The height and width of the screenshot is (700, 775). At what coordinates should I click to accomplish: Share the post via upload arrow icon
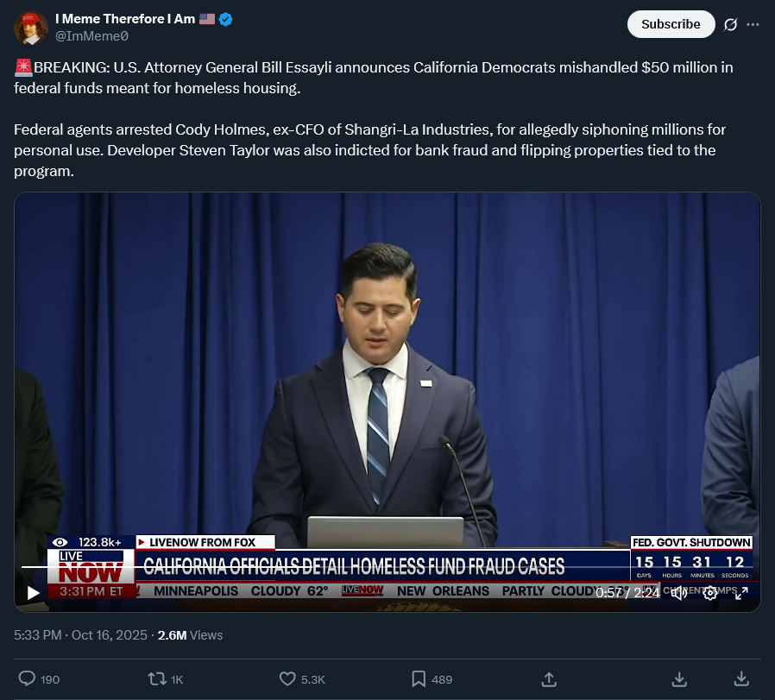[549, 679]
